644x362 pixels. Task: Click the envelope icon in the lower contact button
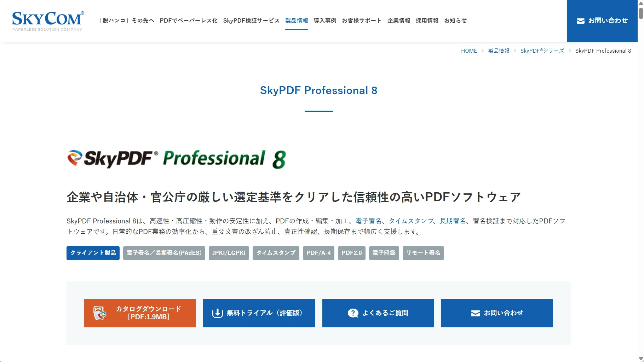[x=475, y=313]
